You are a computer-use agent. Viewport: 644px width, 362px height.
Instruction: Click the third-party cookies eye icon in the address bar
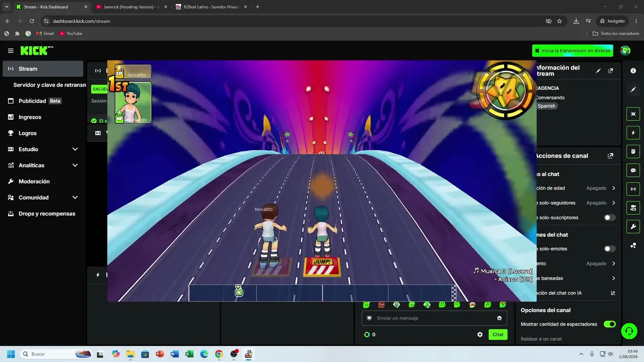pos(548,21)
